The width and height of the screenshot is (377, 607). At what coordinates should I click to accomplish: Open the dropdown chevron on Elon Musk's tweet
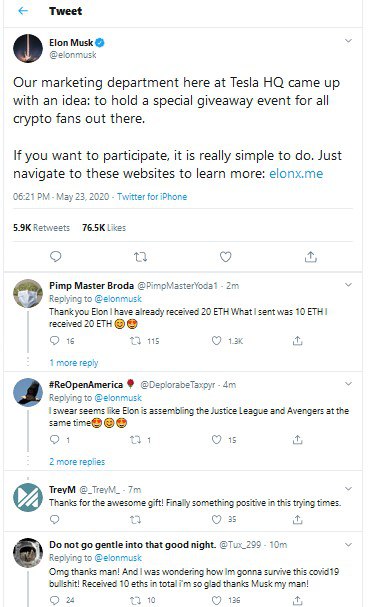[348, 41]
